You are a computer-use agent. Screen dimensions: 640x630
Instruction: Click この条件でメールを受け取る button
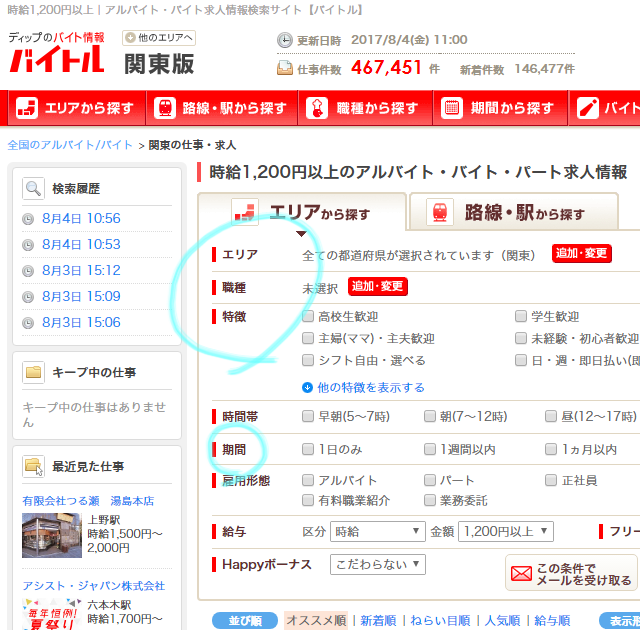[571, 573]
